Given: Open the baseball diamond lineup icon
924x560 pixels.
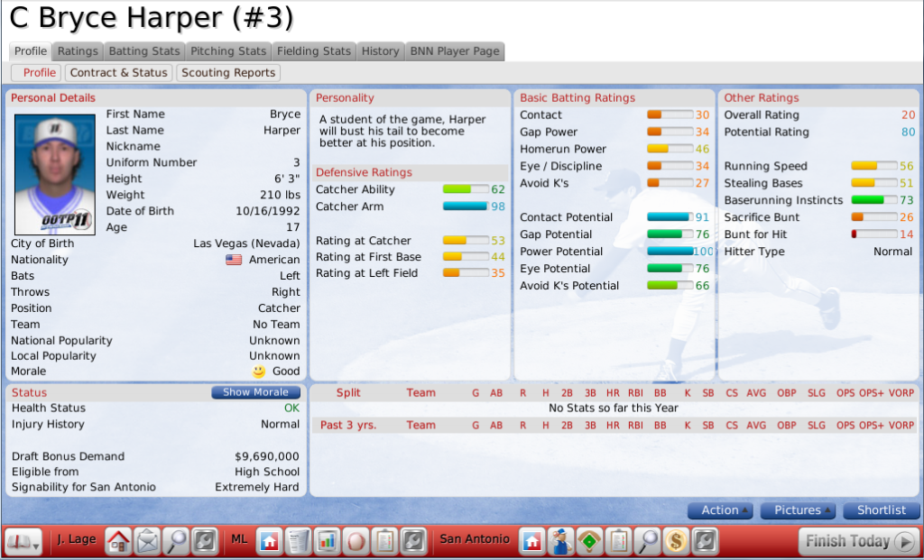Looking at the screenshot, I should (x=589, y=541).
